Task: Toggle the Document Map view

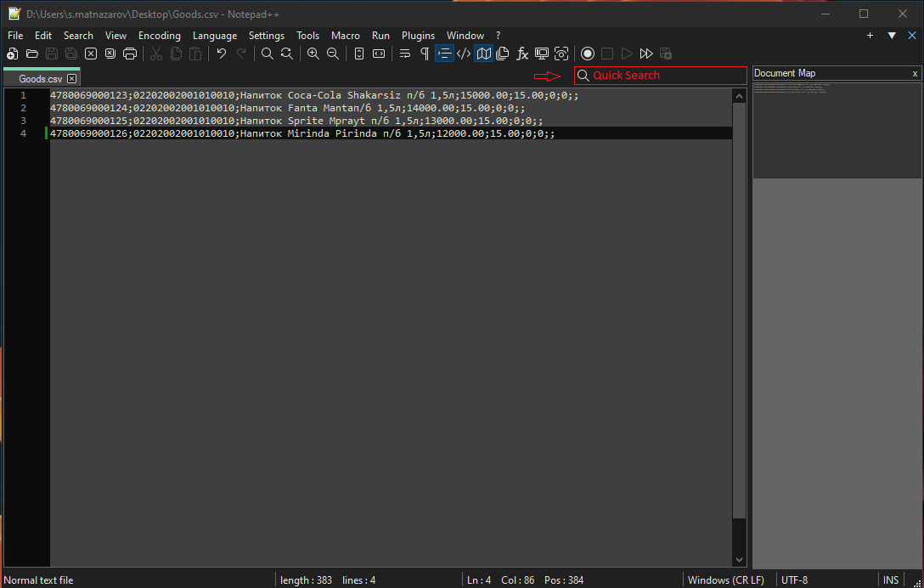Action: pos(483,54)
